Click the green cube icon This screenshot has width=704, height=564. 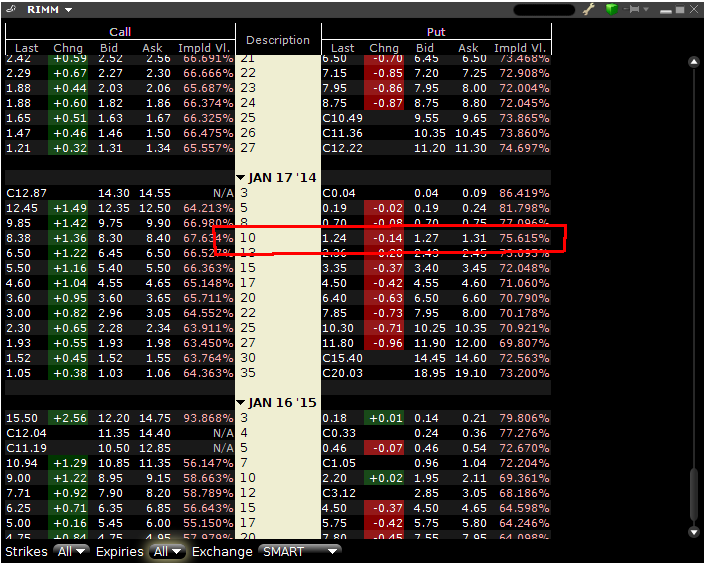click(x=610, y=9)
